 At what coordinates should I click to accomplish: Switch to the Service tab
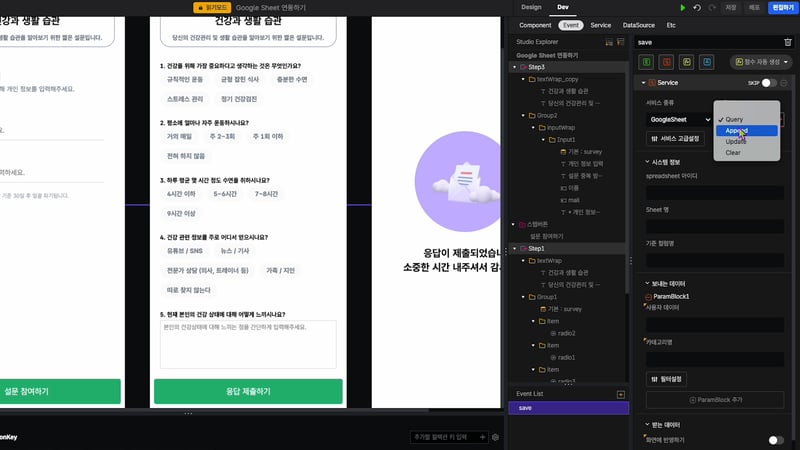click(x=601, y=25)
